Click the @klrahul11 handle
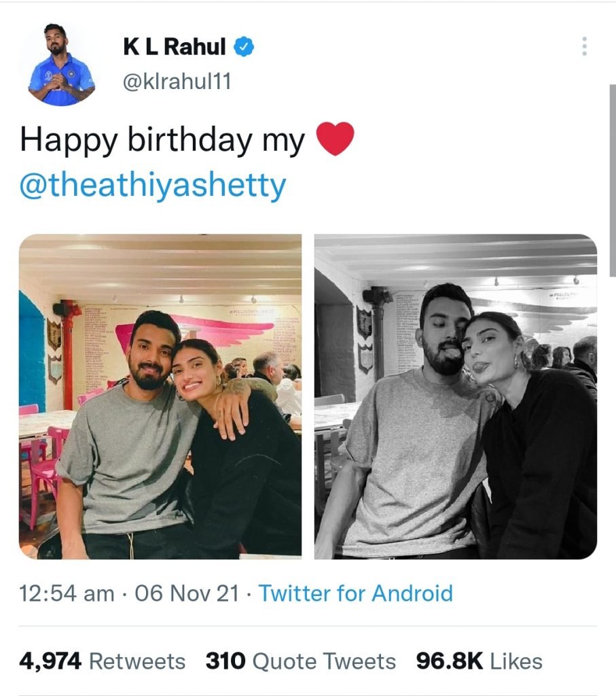 177,82
